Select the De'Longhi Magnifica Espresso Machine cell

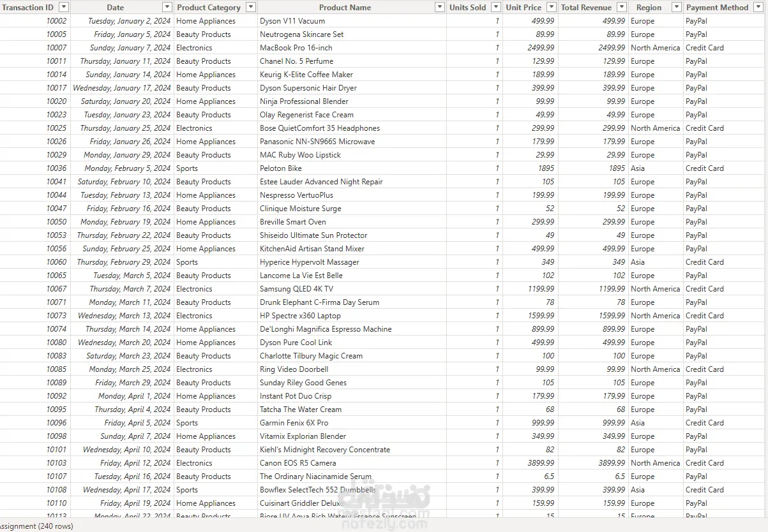click(352, 329)
